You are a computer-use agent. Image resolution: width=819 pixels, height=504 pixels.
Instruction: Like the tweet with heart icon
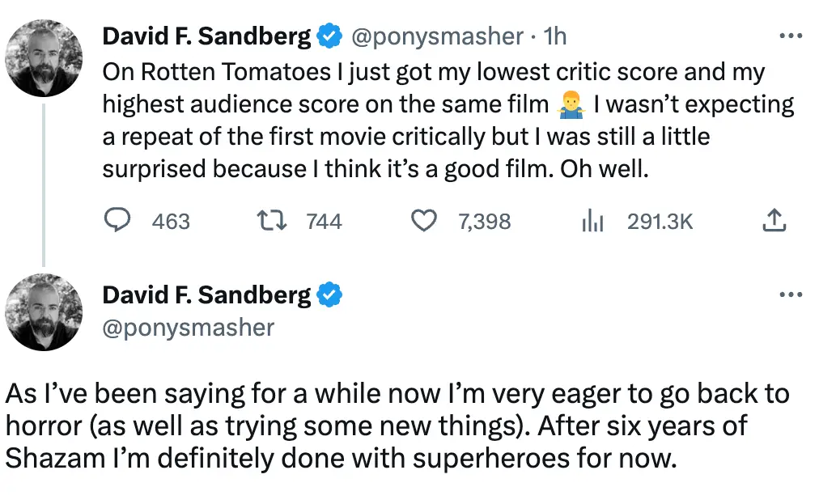425,221
